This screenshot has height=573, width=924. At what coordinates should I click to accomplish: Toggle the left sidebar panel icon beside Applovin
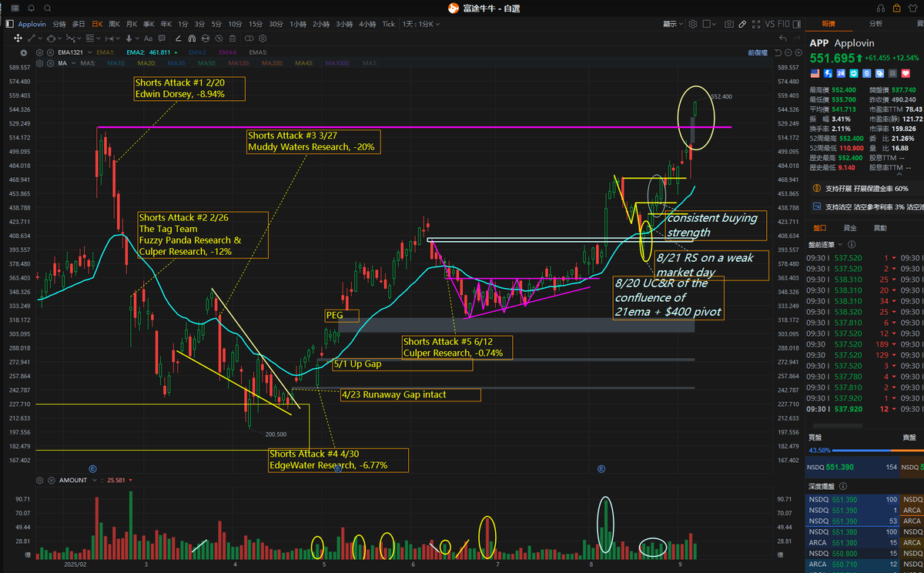click(10, 24)
